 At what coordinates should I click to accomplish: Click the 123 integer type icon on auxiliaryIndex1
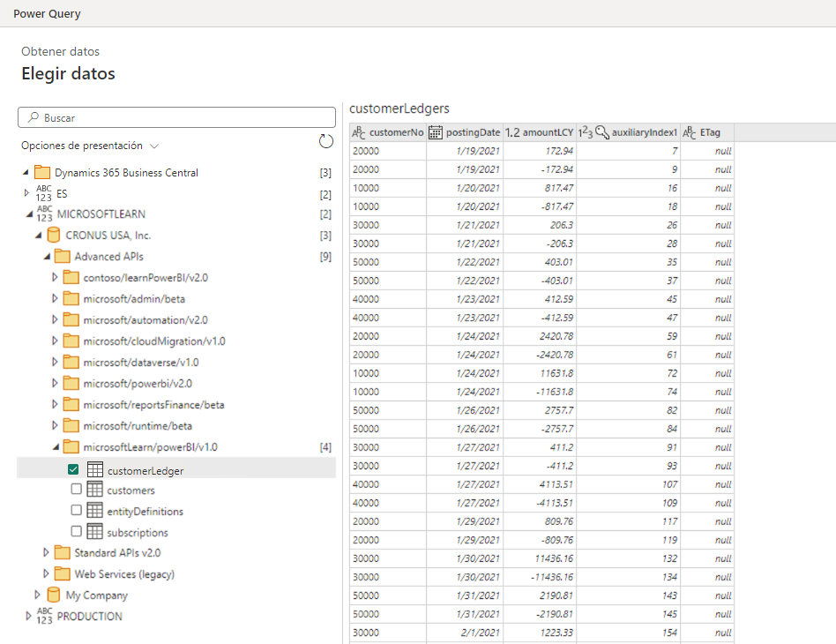[586, 132]
